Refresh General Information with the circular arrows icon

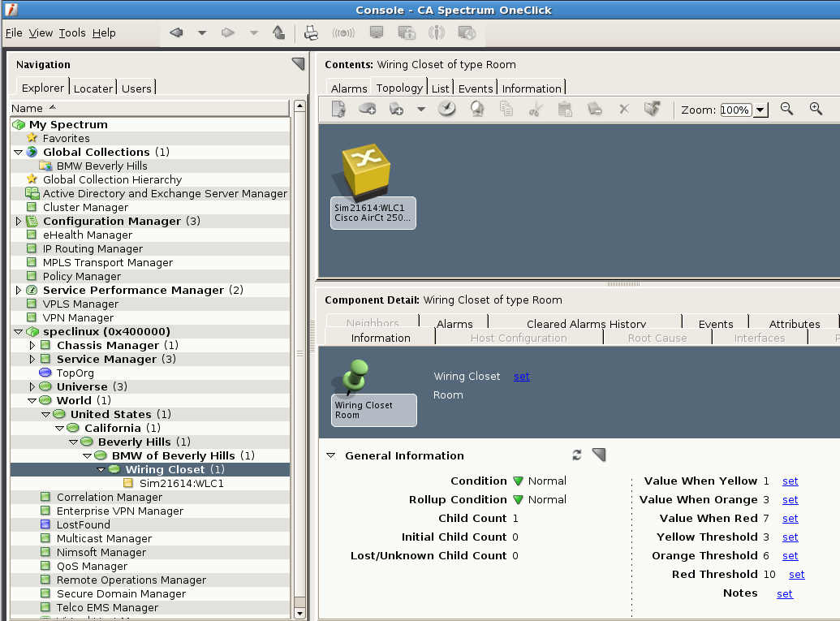point(577,455)
